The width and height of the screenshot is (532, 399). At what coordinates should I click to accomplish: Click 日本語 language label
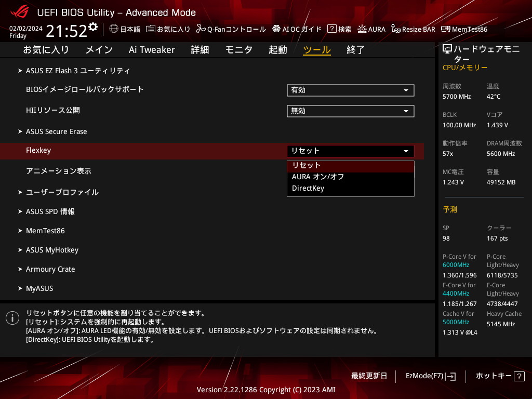coord(130,29)
